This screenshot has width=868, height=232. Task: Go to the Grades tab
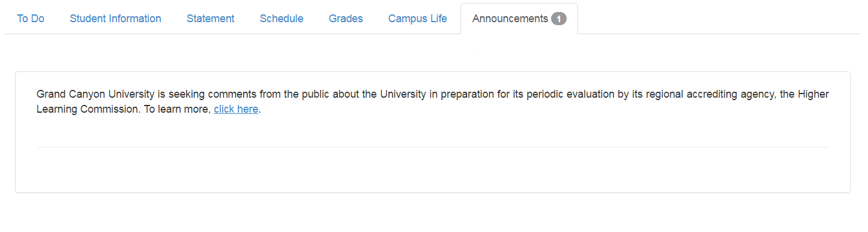click(346, 19)
